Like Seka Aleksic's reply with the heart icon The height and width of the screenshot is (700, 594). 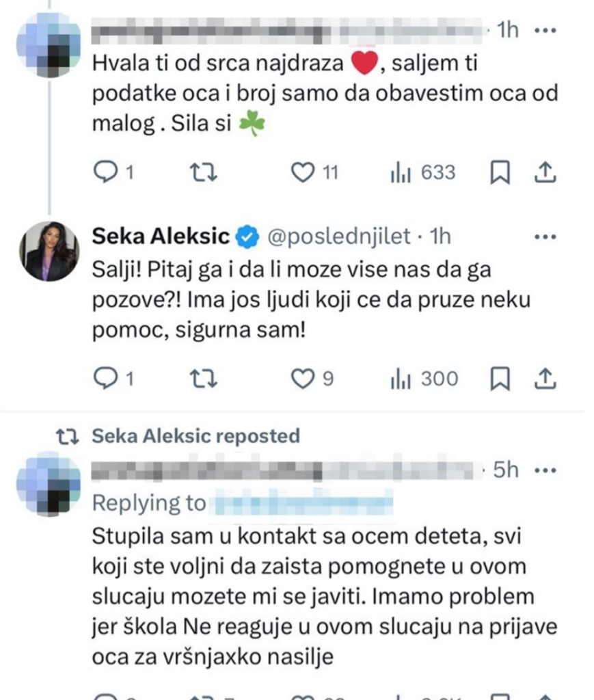(x=301, y=378)
